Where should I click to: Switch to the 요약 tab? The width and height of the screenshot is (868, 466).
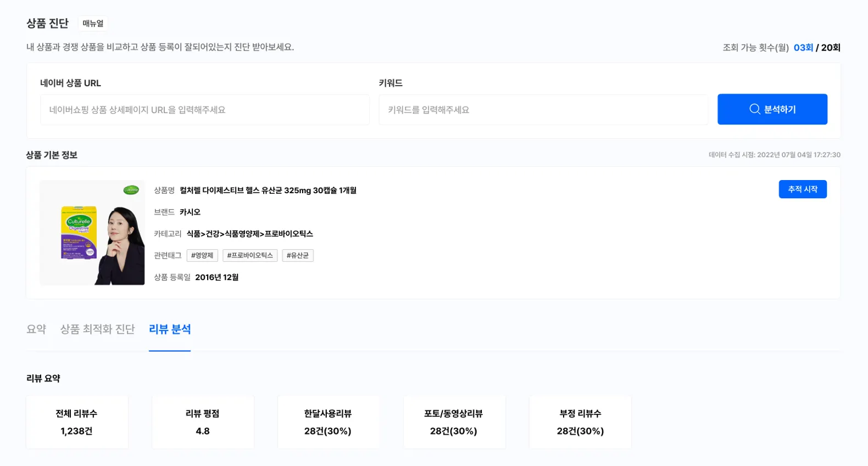pyautogui.click(x=36, y=329)
